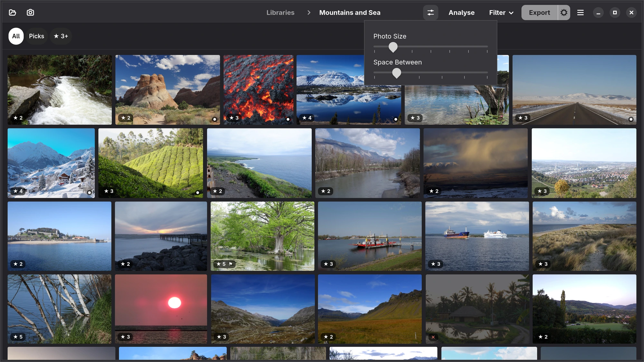Click the dot marker on desert road photo

coord(631,119)
